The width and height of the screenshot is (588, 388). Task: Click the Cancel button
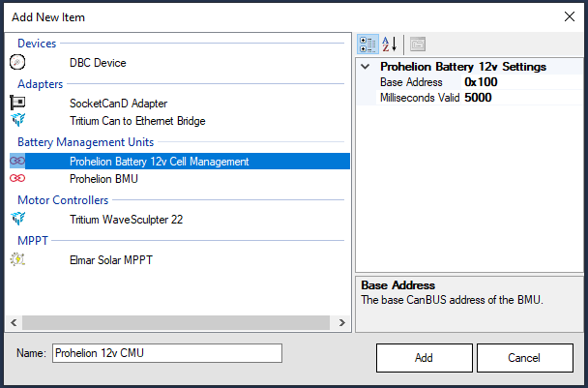[524, 358]
